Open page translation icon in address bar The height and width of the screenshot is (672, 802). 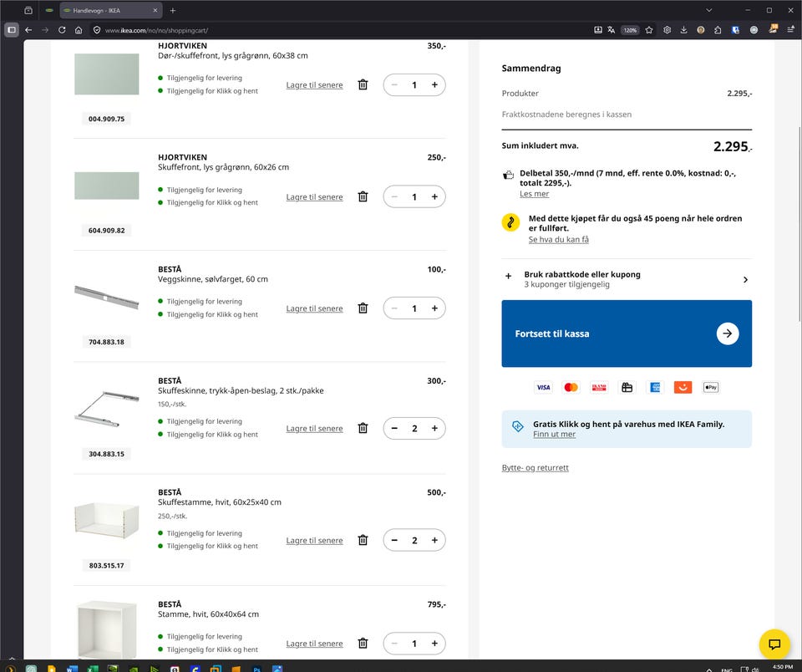click(x=612, y=30)
